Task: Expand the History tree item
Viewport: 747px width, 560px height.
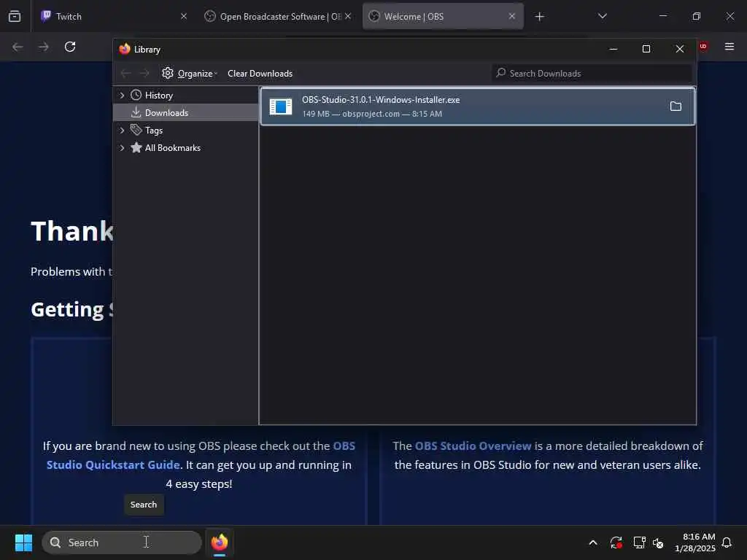Action: [x=122, y=96]
